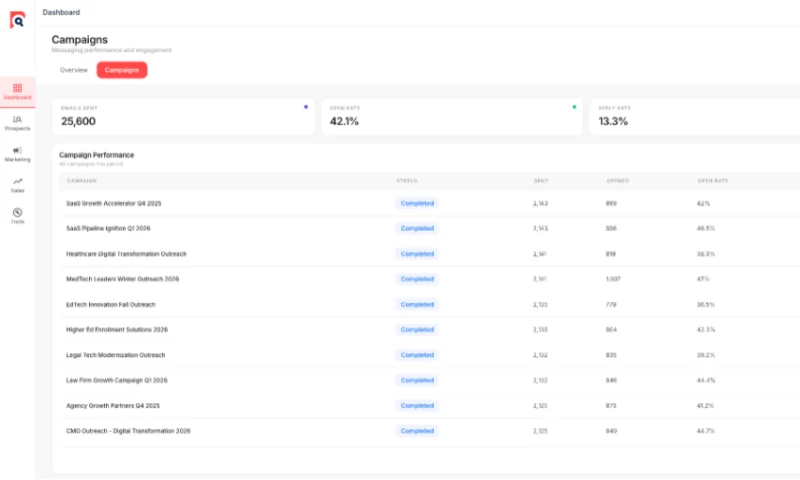
Task: Open SaaS Growth Accelerator Q4 2025 campaign
Action: (x=114, y=203)
